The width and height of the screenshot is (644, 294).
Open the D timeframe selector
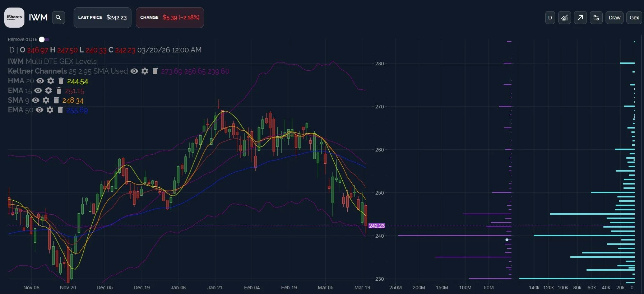(x=550, y=18)
